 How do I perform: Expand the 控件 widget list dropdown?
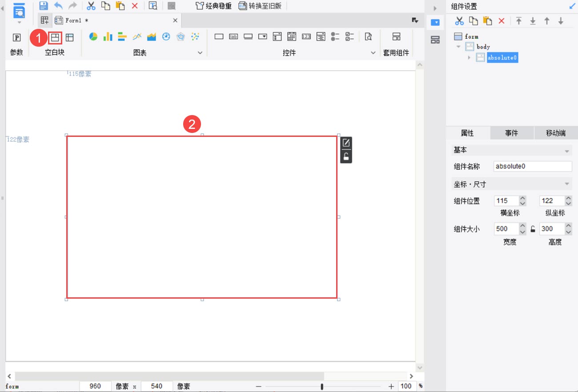[x=373, y=53]
